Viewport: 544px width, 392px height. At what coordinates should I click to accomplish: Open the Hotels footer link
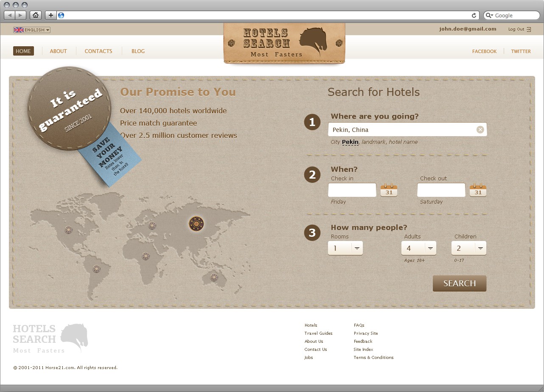click(x=311, y=325)
